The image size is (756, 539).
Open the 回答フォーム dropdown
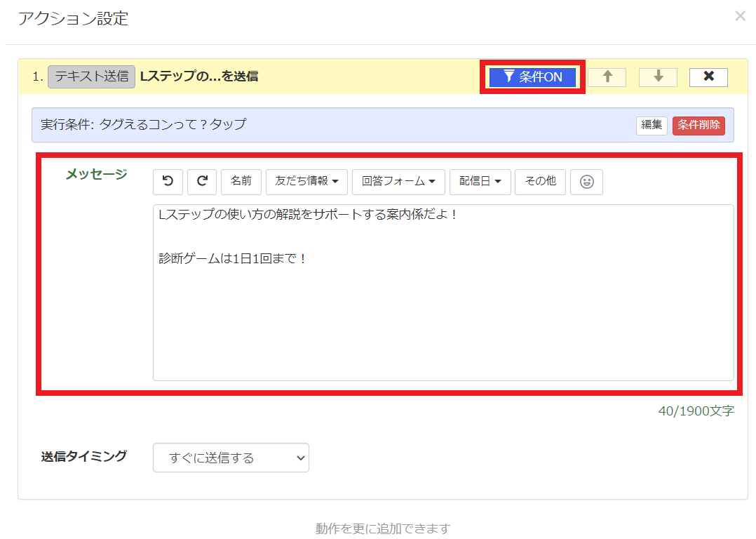click(x=398, y=182)
